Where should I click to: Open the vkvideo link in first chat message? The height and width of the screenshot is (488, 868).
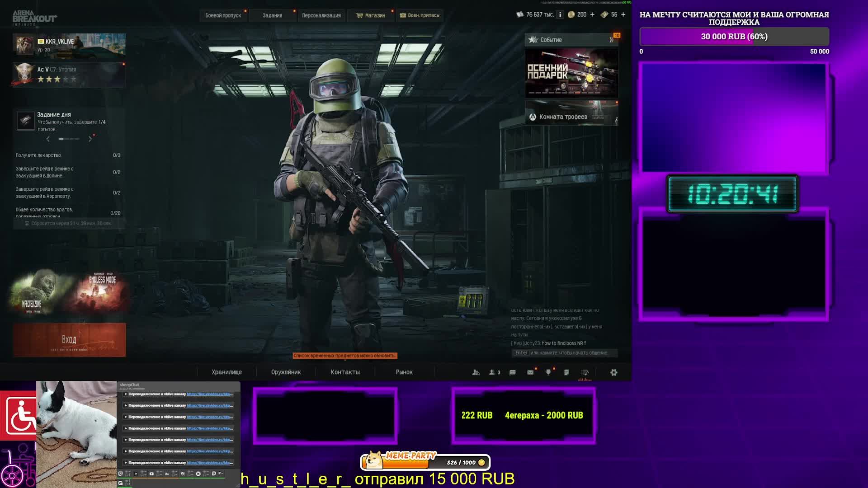click(x=210, y=394)
